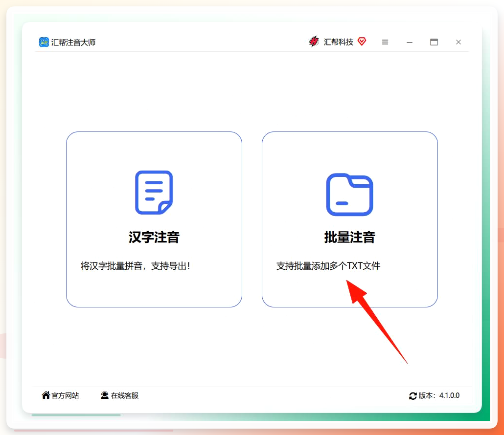Click the refresh update icon near version
This screenshot has width=504, height=435.
(x=413, y=396)
